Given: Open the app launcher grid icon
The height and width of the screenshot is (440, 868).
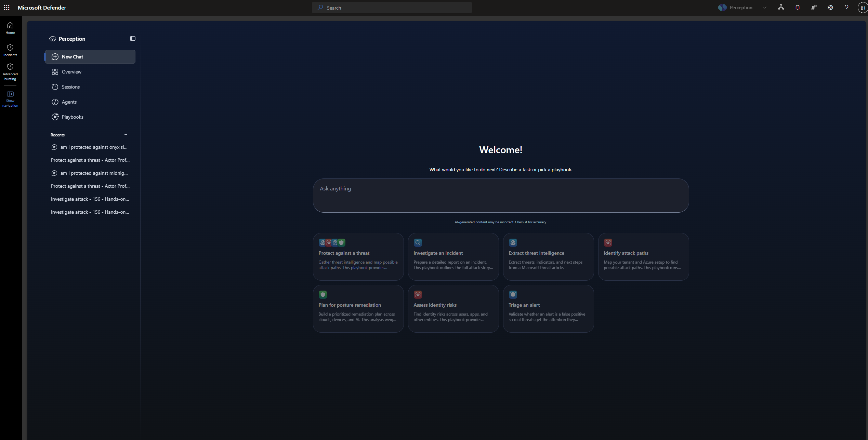Looking at the screenshot, I should click(6, 7).
